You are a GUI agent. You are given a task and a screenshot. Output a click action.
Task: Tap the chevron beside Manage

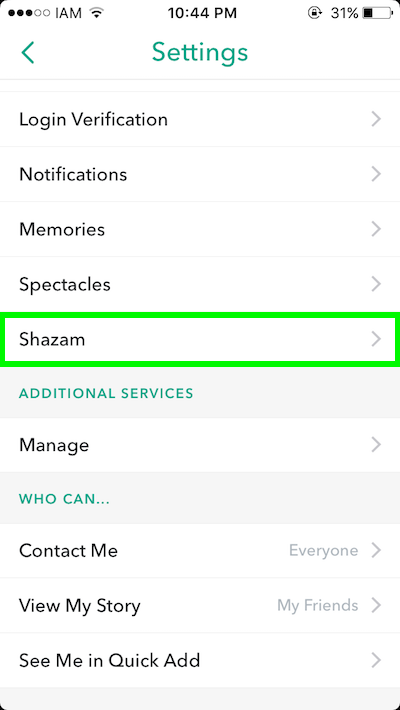376,445
